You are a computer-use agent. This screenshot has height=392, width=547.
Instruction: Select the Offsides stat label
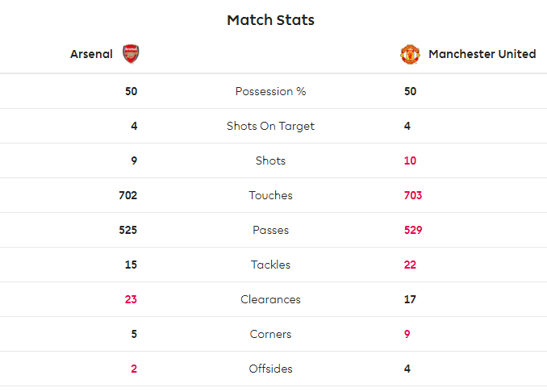click(x=271, y=369)
